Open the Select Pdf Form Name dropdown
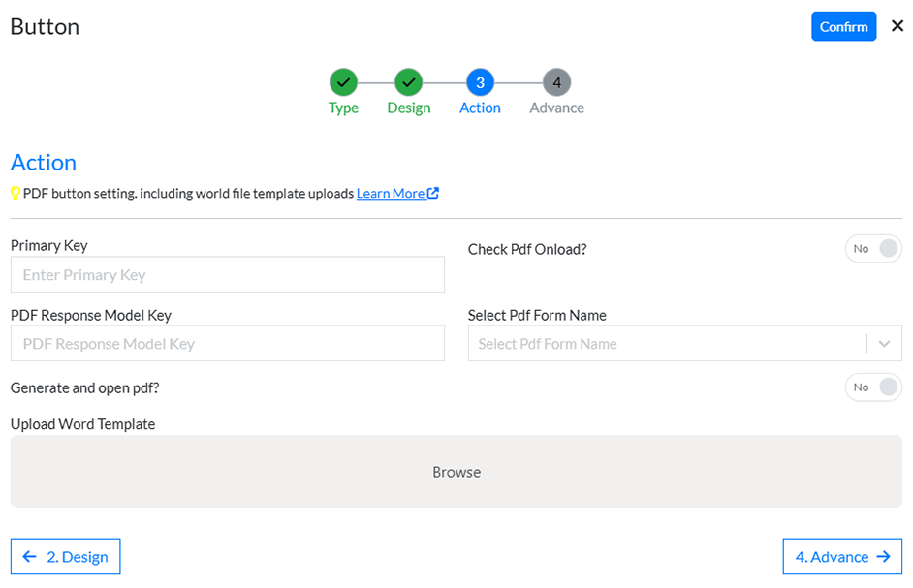The width and height of the screenshot is (913, 588). click(684, 344)
